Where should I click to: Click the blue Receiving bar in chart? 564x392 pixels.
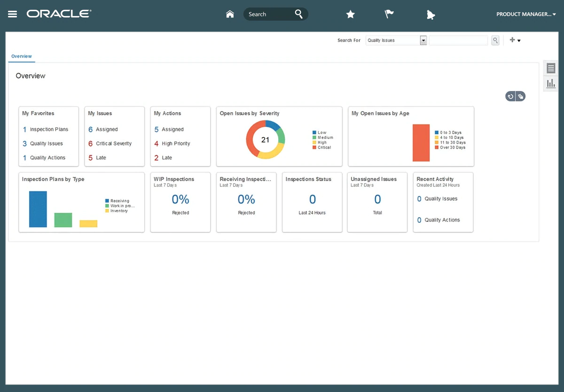click(38, 209)
